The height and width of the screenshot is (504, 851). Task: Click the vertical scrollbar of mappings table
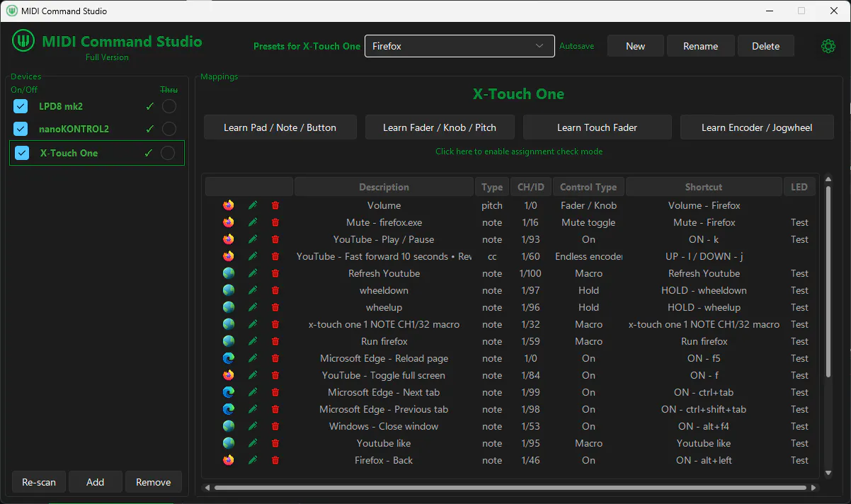click(828, 281)
